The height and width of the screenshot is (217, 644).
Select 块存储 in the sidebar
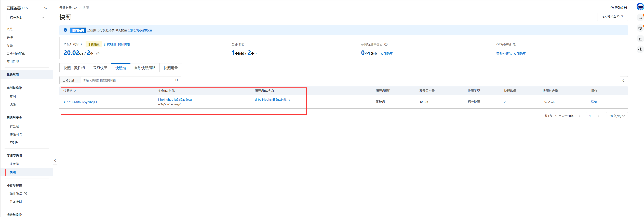click(x=14, y=164)
